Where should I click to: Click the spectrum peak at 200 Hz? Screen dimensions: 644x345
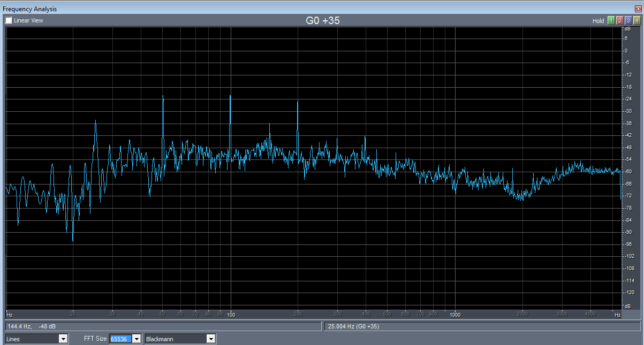[x=298, y=102]
